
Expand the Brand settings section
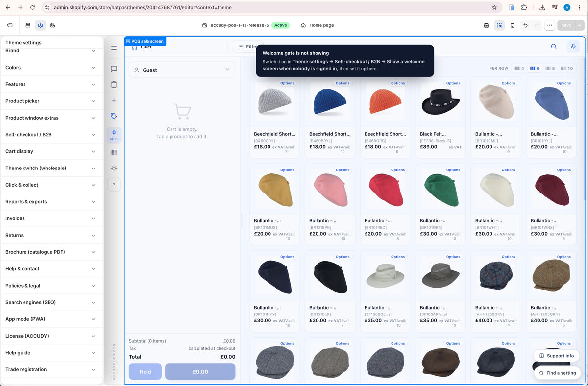[51, 51]
